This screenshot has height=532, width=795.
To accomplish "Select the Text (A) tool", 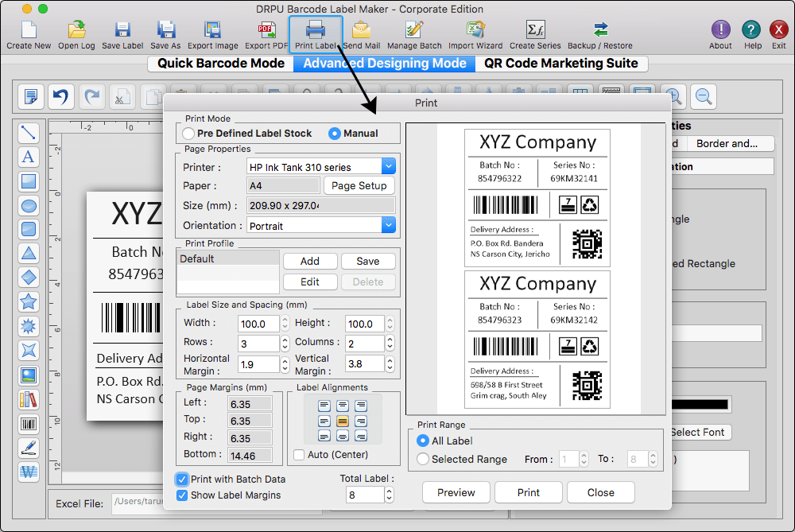I will click(29, 157).
